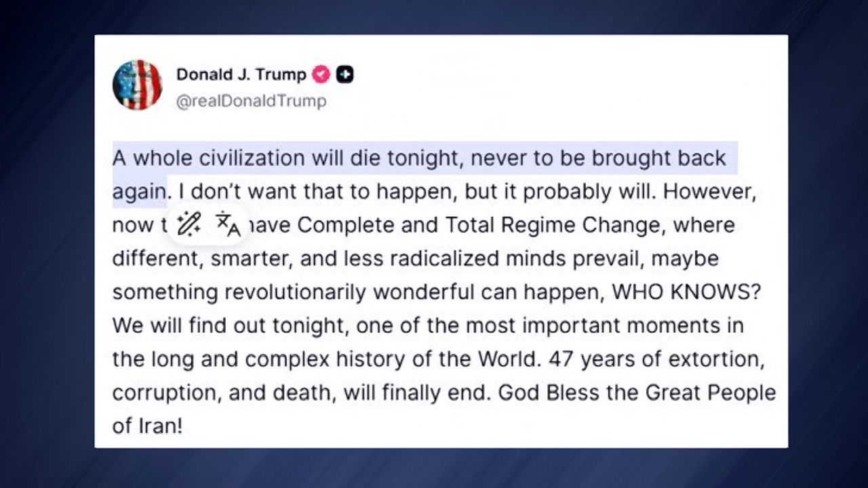Click the highlighted word "again"

139,192
